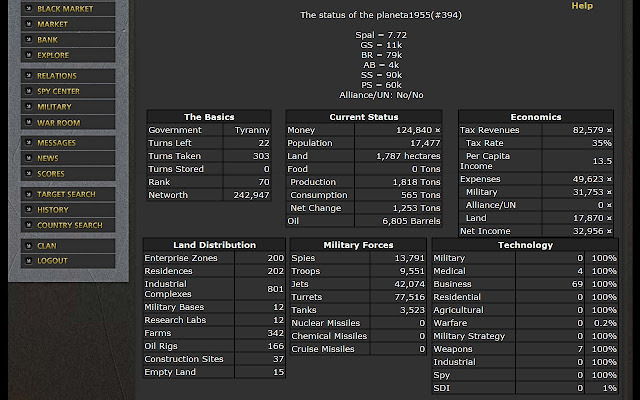640x400 pixels.
Task: Click the currency icon next to Money value
Action: coord(438,130)
